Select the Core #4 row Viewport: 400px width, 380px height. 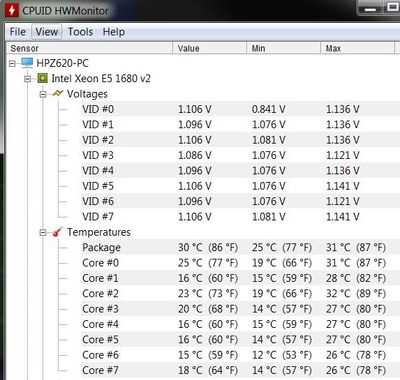(x=240, y=324)
